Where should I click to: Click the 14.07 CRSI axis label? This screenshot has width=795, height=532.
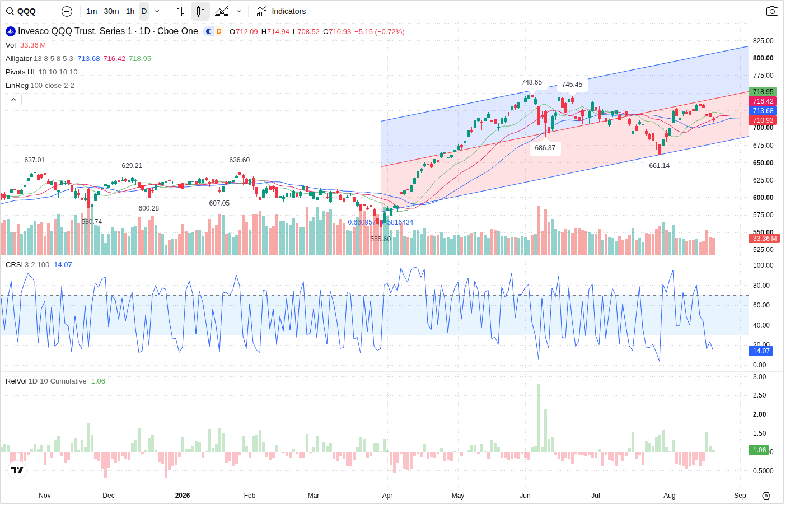point(761,351)
